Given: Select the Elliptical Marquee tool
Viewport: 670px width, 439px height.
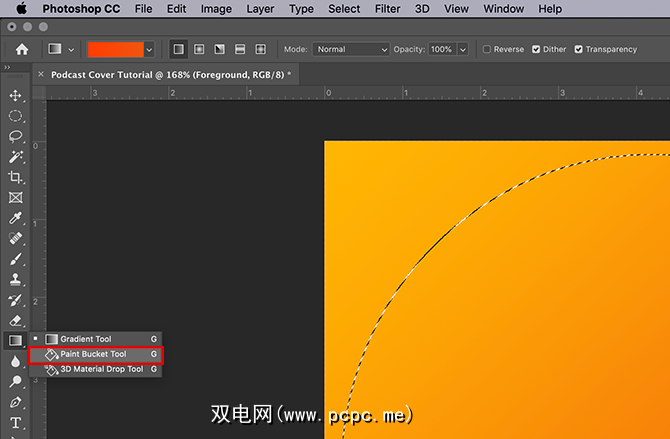Looking at the screenshot, I should coord(15,116).
